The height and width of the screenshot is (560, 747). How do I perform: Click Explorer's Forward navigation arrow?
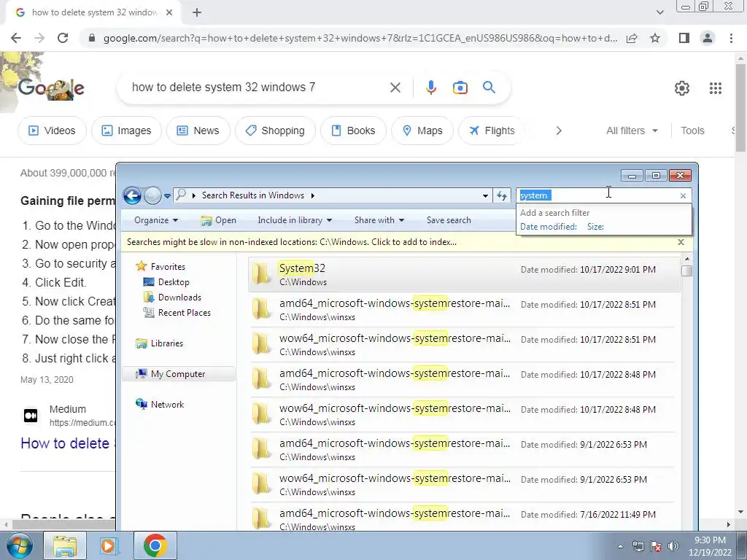[152, 195]
